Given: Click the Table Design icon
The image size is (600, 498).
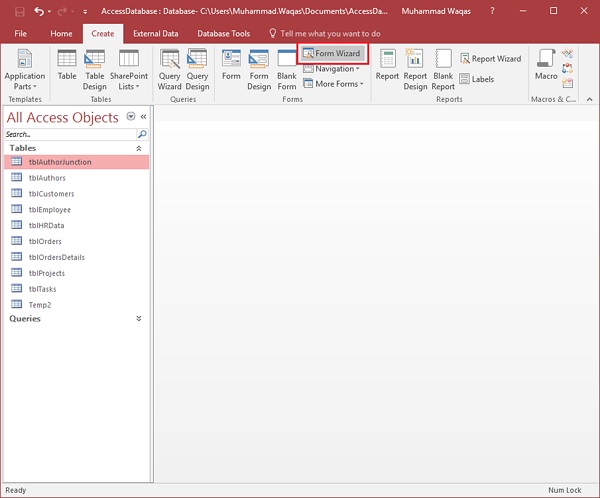Looking at the screenshot, I should tap(95, 68).
